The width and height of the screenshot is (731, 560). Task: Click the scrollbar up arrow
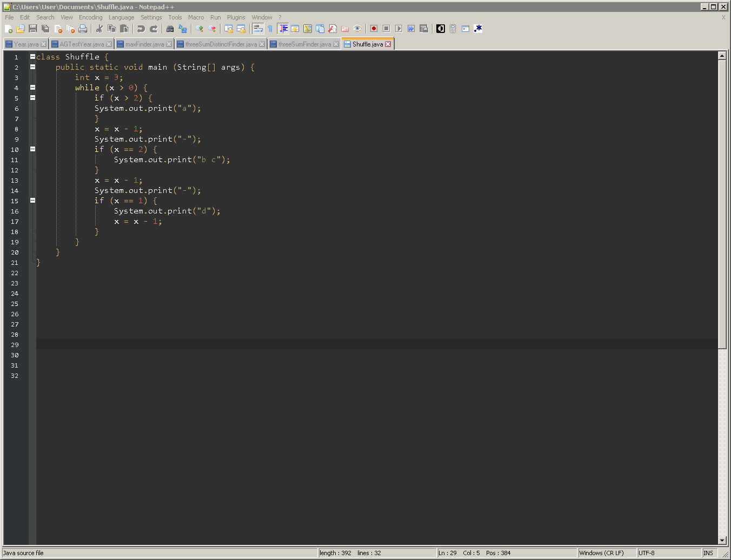[x=722, y=56]
